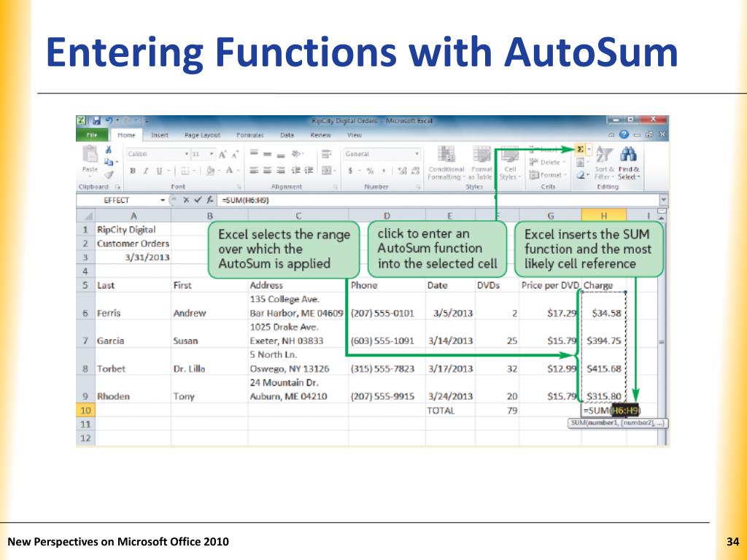Toggle Align Text Right
747x560 pixels.
[281, 171]
